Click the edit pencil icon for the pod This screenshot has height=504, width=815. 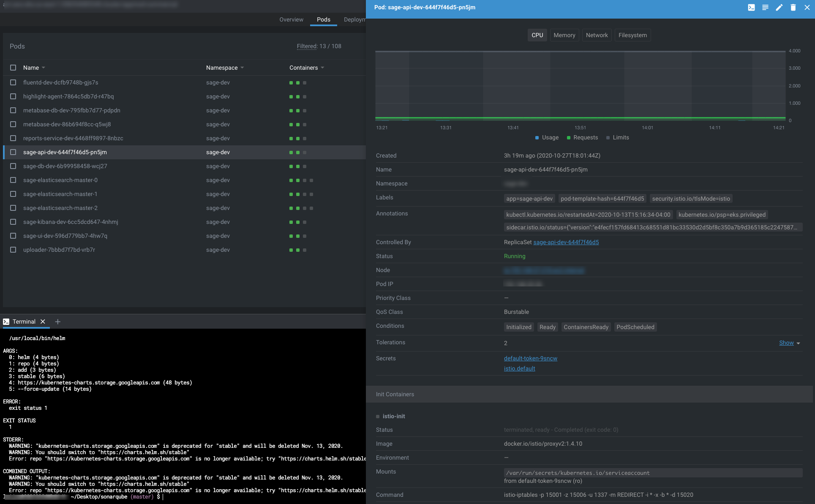click(x=779, y=8)
